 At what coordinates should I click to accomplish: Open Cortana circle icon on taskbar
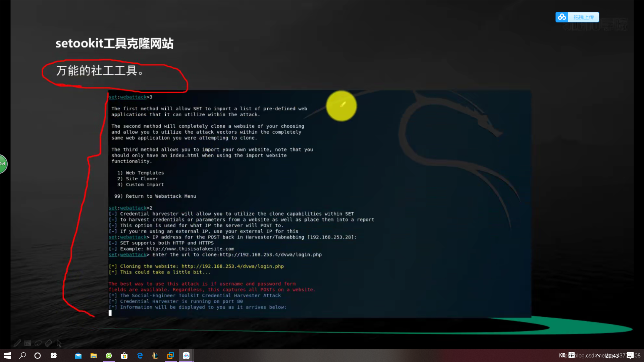coord(38,356)
